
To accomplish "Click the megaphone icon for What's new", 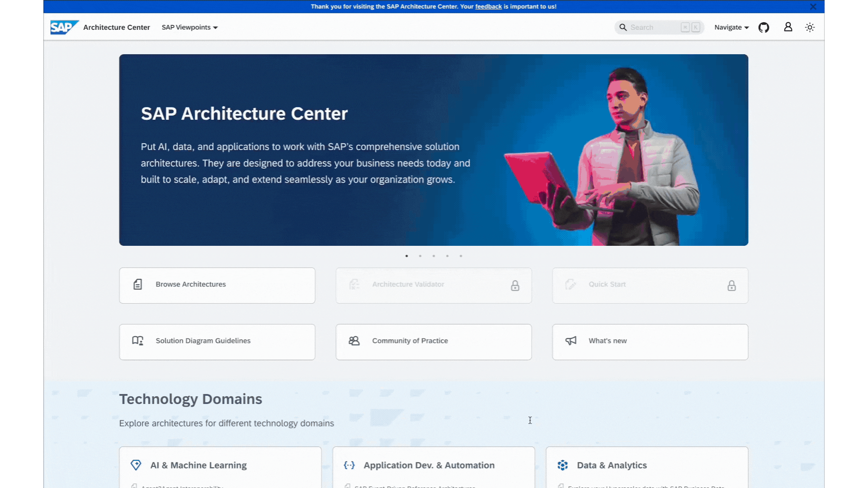I will [x=571, y=341].
